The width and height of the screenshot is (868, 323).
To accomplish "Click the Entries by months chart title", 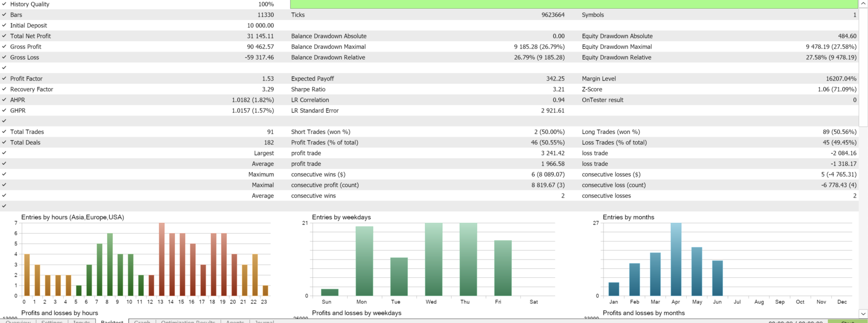I will [x=628, y=217].
